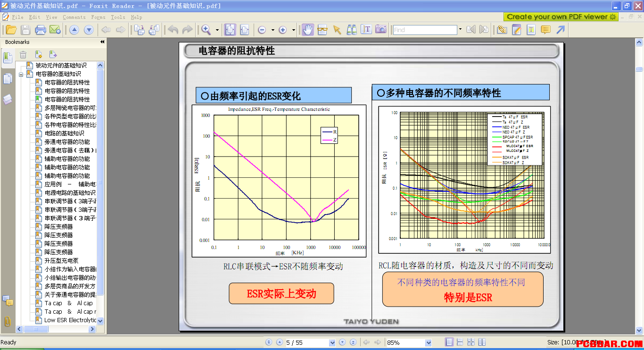Select bookmark 电源电路的基础知识

(70, 193)
